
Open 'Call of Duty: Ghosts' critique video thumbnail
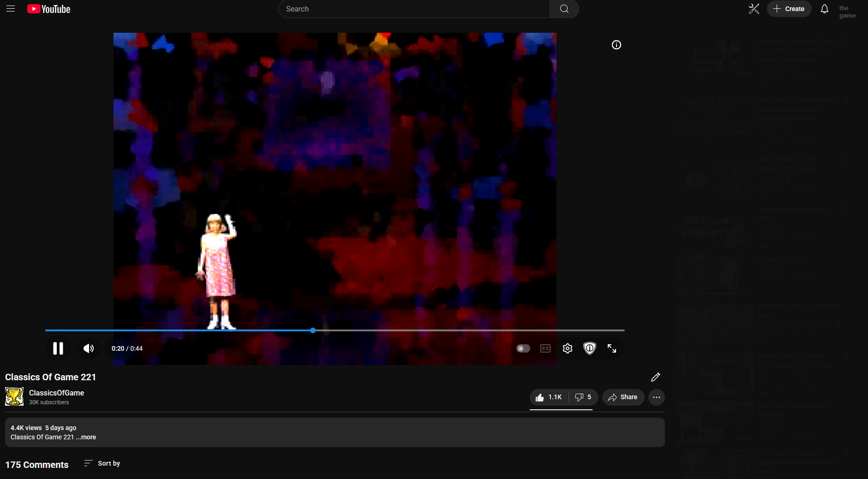point(715,59)
